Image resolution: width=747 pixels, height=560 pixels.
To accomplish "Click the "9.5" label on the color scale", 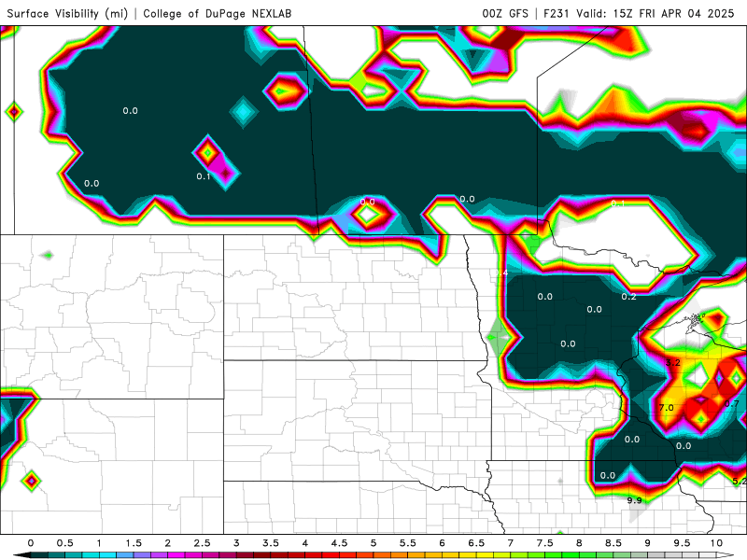I will click(682, 543).
